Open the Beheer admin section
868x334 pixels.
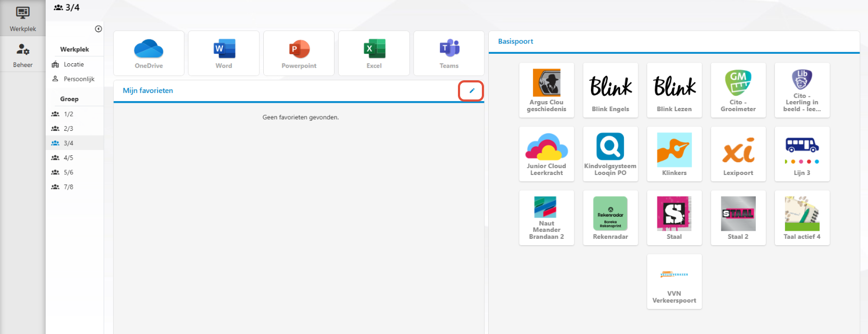pos(22,55)
